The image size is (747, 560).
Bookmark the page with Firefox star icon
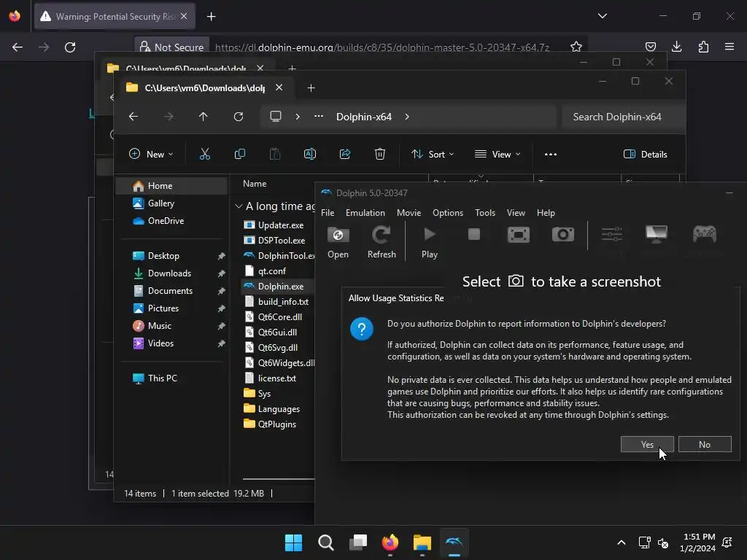(x=576, y=47)
